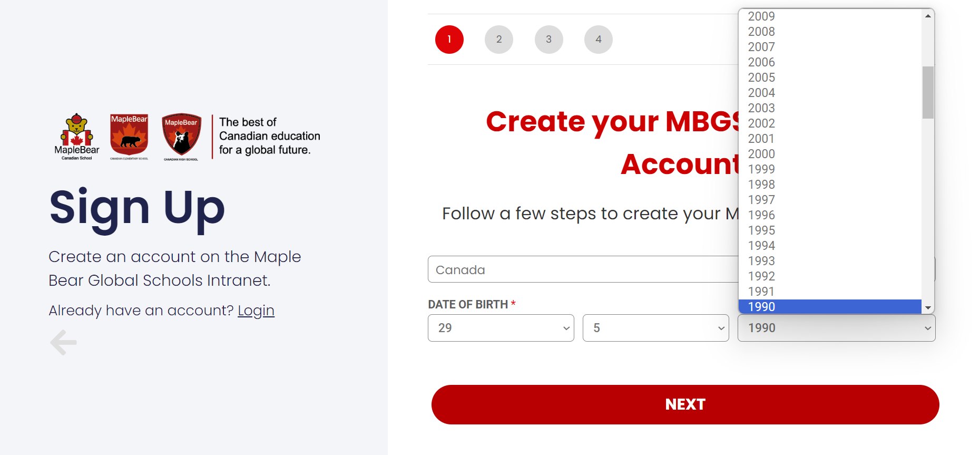Image resolution: width=980 pixels, height=455 pixels.
Task: Click the MapleBear high school shield logo
Action: coord(181,137)
